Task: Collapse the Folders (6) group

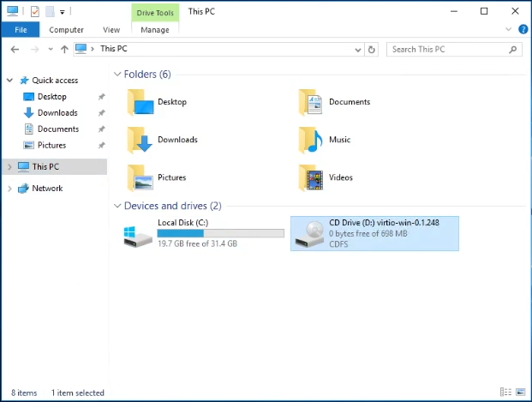Action: coord(117,74)
